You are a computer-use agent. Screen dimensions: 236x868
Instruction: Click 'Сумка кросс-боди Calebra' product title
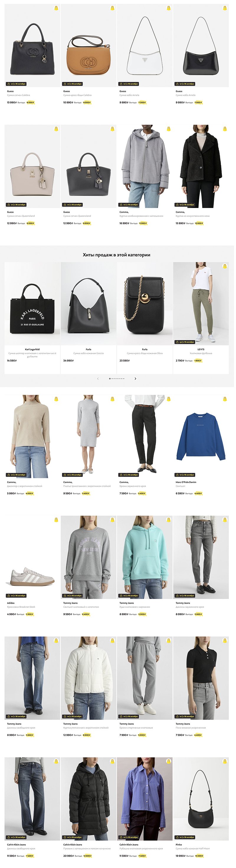[77, 95]
